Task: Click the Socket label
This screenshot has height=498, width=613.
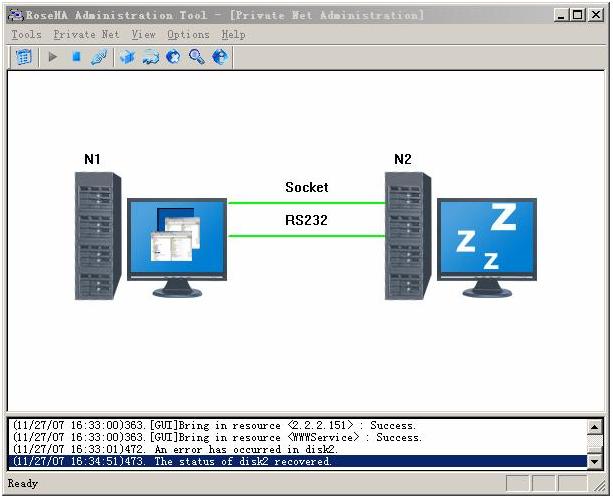Action: pos(306,187)
